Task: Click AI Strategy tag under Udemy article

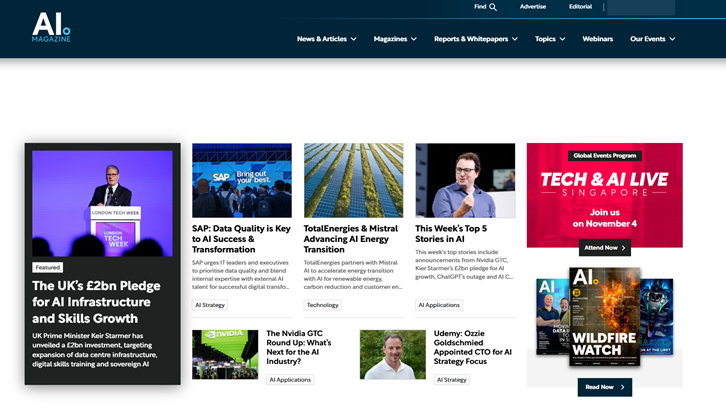Action: [x=451, y=379]
